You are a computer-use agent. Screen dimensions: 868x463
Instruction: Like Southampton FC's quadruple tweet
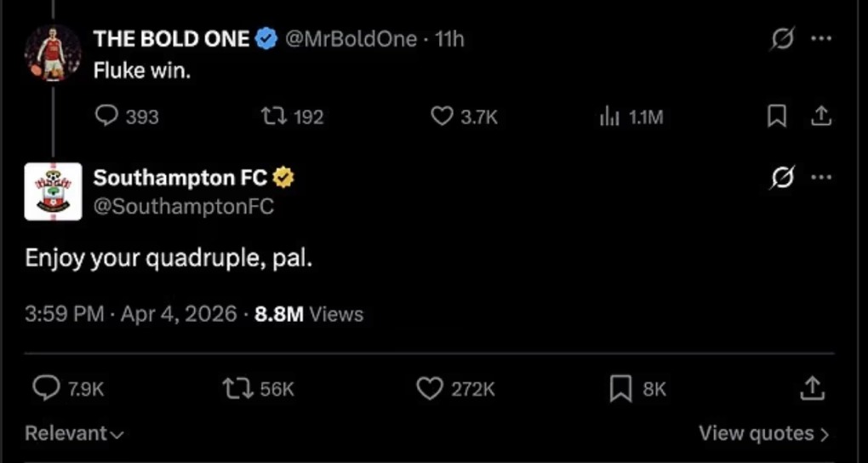(430, 389)
